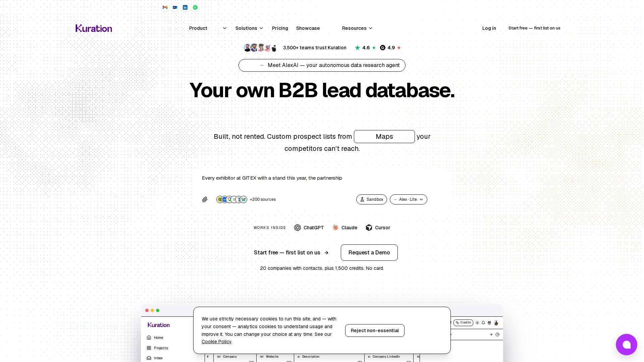
Task: Click the bell notification icon in app preview
Action: (x=483, y=323)
